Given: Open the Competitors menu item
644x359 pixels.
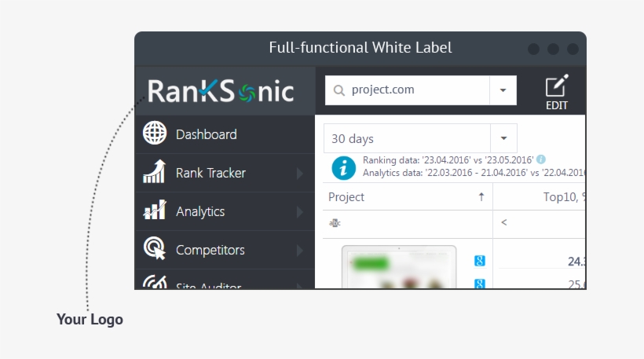Looking at the screenshot, I should pyautogui.click(x=225, y=250).
